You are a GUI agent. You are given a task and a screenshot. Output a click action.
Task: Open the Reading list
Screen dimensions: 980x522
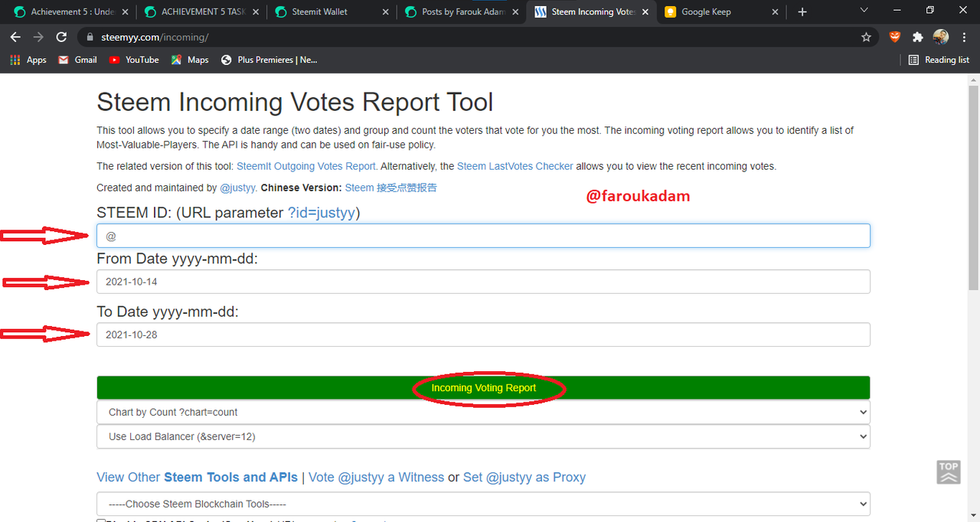coord(939,60)
